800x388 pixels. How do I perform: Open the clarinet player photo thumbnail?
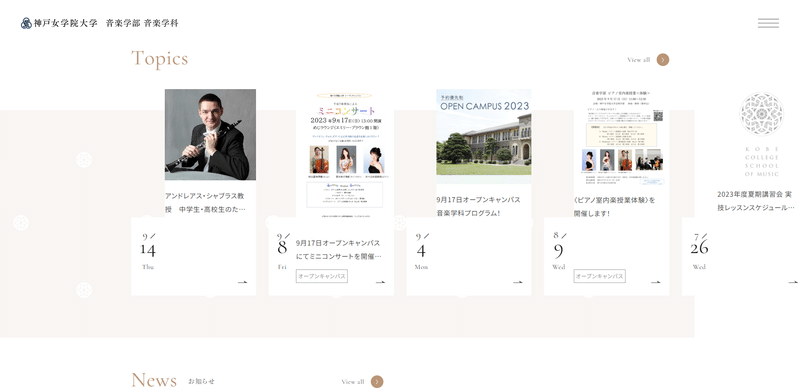(210, 135)
